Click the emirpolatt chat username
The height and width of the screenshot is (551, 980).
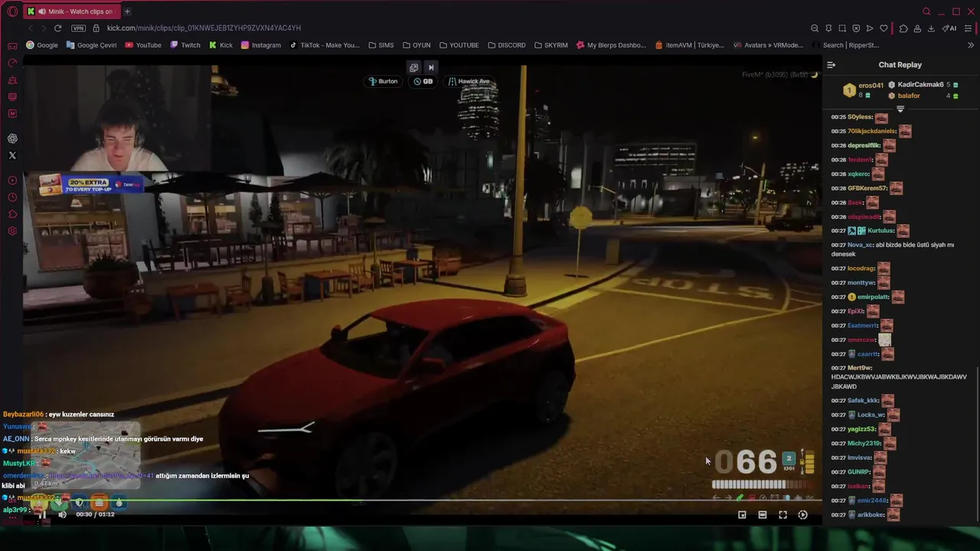click(x=874, y=297)
